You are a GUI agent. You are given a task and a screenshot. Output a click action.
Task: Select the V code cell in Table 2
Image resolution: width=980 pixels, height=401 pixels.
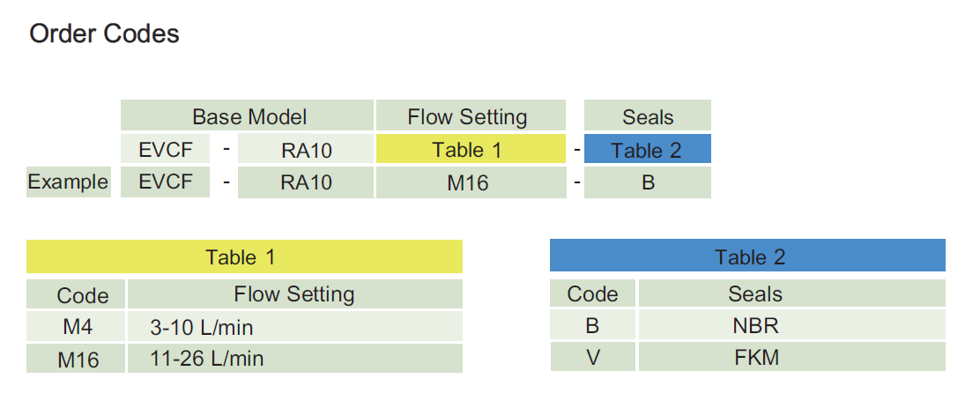pyautogui.click(x=593, y=357)
